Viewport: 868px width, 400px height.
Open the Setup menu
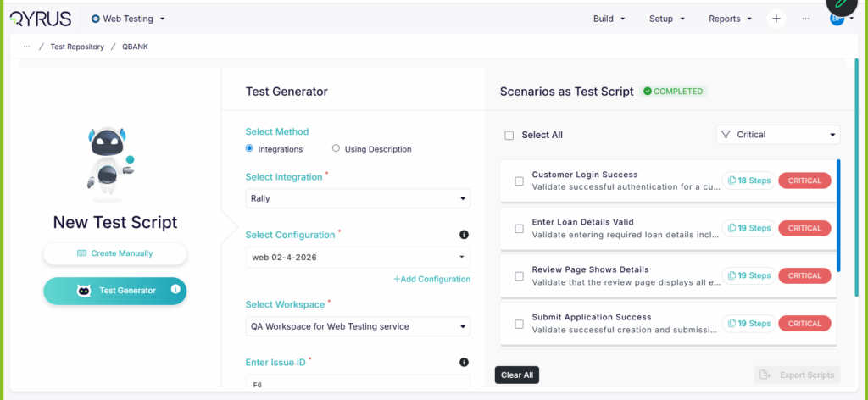(x=666, y=19)
